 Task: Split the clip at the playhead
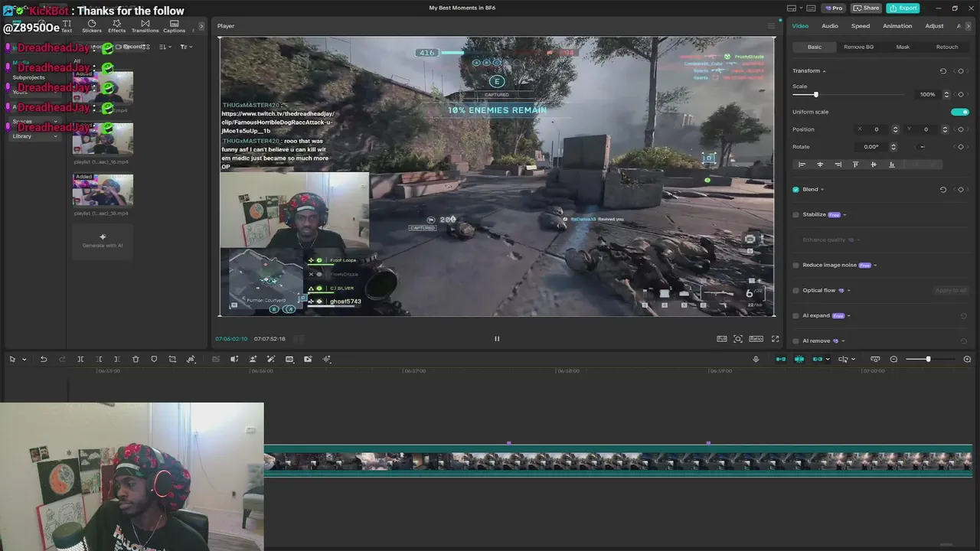pos(80,359)
